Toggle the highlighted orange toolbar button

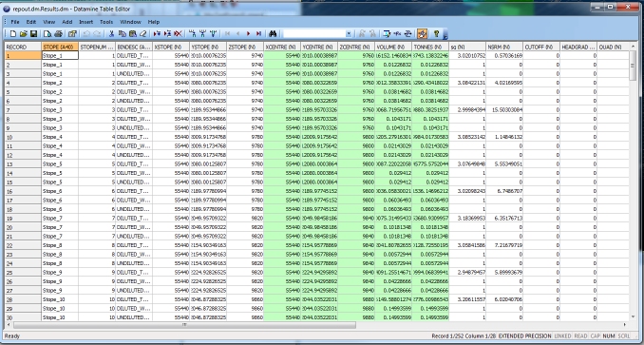pos(423,33)
